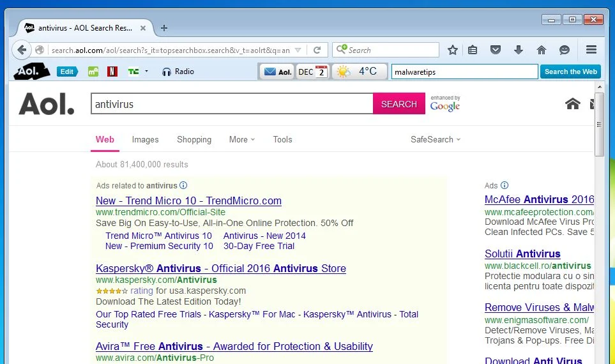Open the TechCrunch TC toolbar icon
615x364 pixels.
click(x=133, y=72)
